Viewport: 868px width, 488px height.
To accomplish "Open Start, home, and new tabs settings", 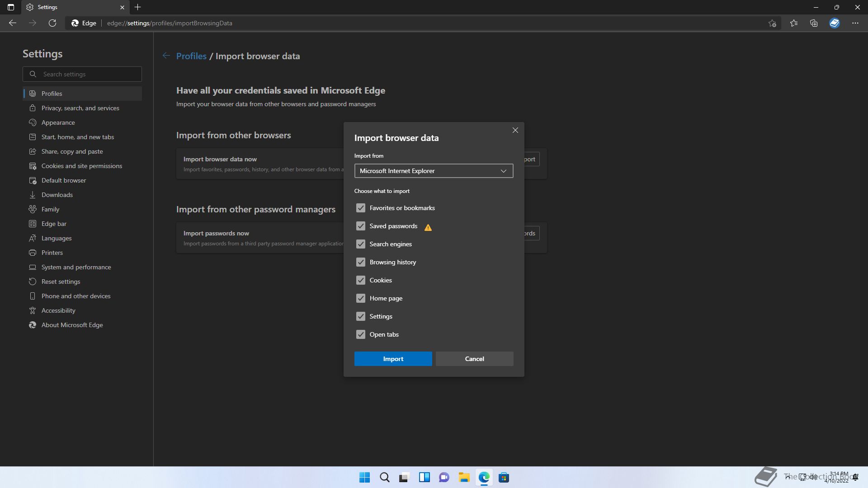I will tap(82, 137).
